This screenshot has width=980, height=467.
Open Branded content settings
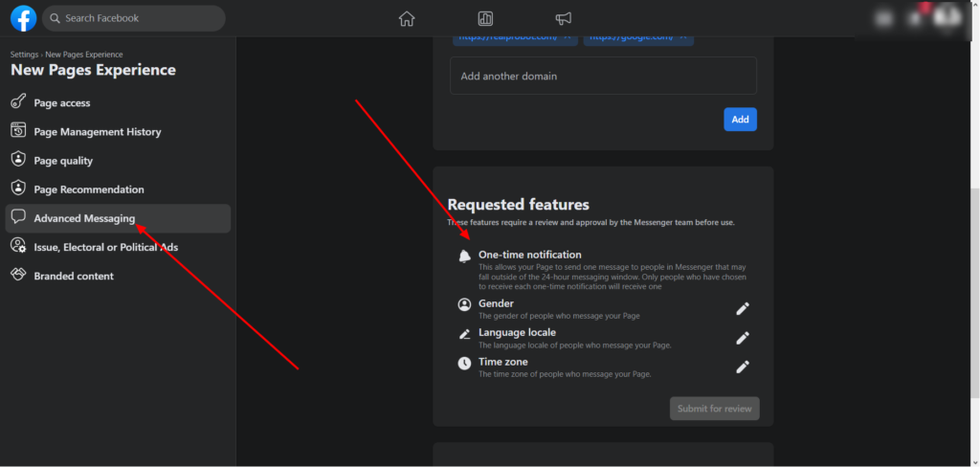pos(118,276)
